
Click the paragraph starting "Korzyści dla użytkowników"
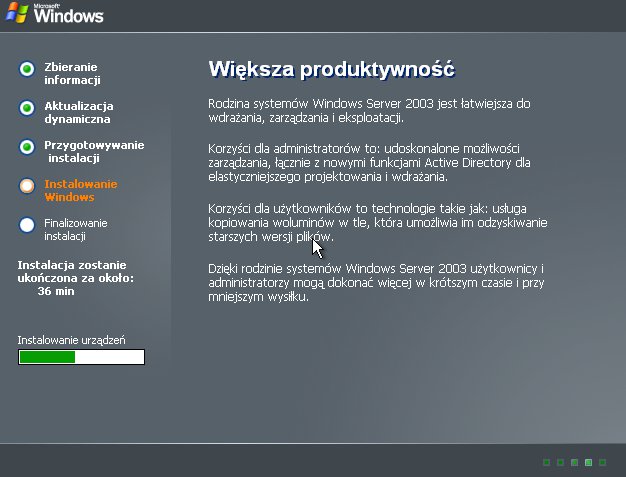(x=378, y=222)
